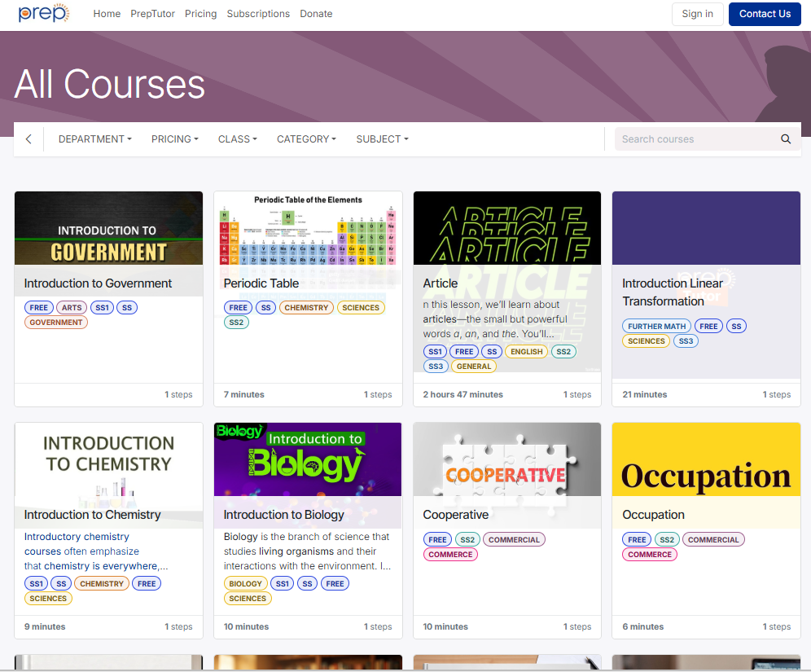Click the Cooperative course title

pyautogui.click(x=456, y=515)
